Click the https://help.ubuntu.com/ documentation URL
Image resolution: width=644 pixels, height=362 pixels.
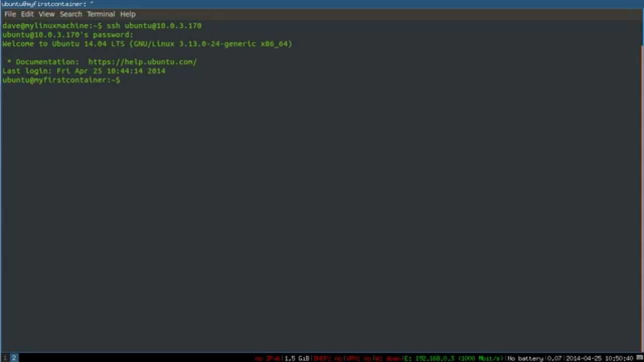click(142, 62)
